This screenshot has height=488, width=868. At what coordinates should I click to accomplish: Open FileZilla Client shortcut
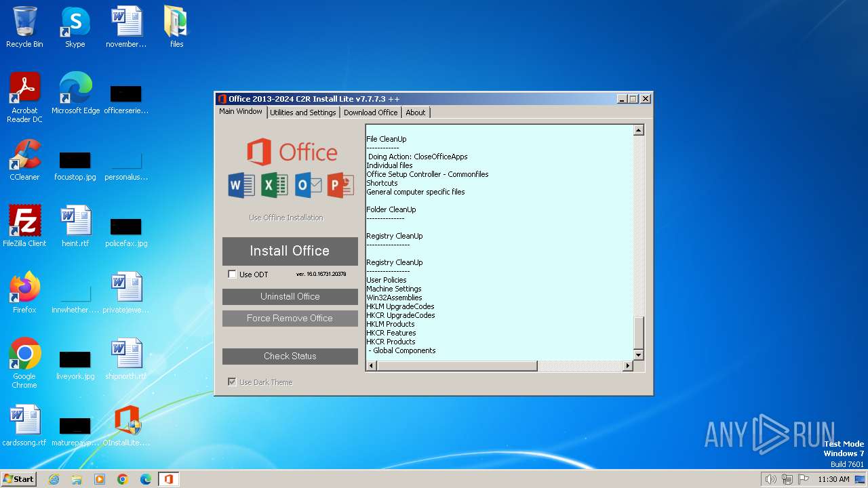coord(24,226)
